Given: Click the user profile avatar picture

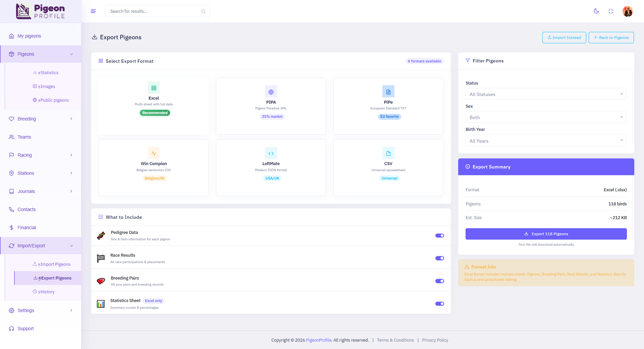Looking at the screenshot, I should point(628,11).
